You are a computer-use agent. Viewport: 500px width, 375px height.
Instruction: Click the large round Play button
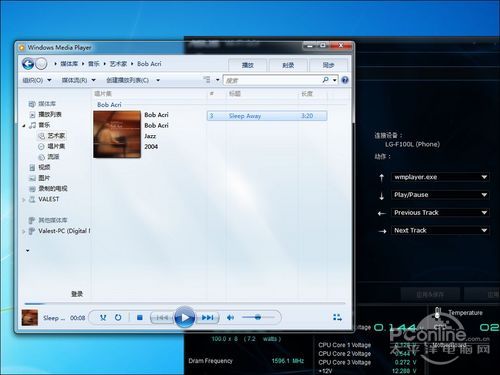[184, 317]
